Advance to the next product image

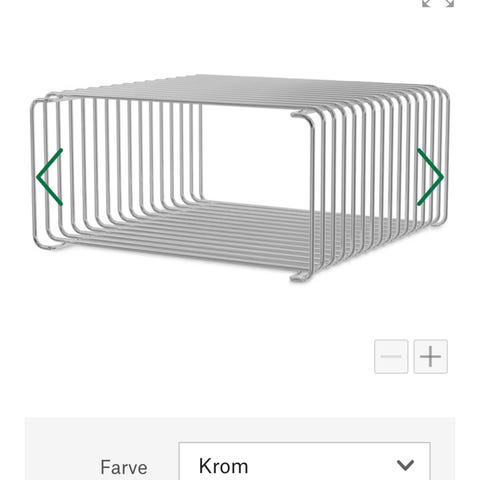pos(430,177)
